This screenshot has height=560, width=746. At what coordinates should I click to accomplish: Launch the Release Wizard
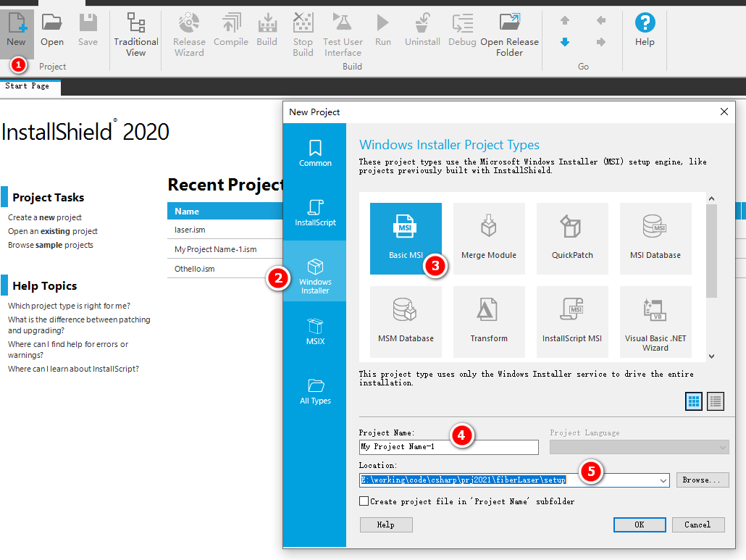pos(189,35)
